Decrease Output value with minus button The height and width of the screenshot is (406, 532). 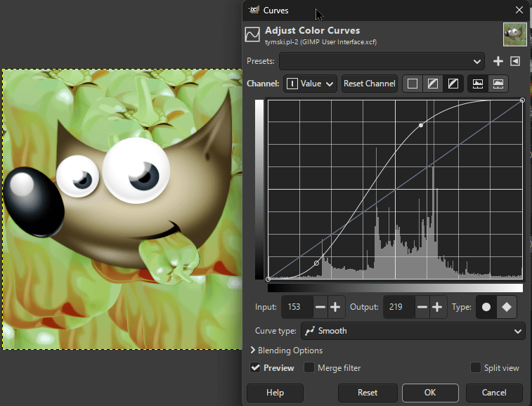pos(422,307)
